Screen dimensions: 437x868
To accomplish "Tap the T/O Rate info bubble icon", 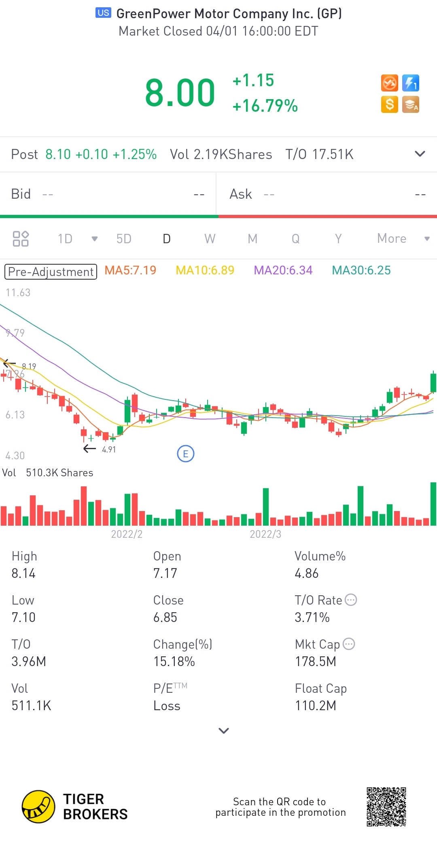I will click(x=351, y=600).
